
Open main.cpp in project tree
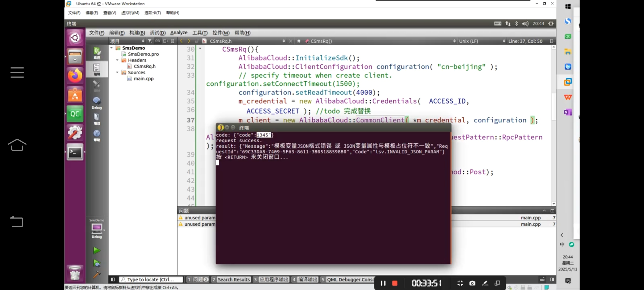(x=144, y=79)
